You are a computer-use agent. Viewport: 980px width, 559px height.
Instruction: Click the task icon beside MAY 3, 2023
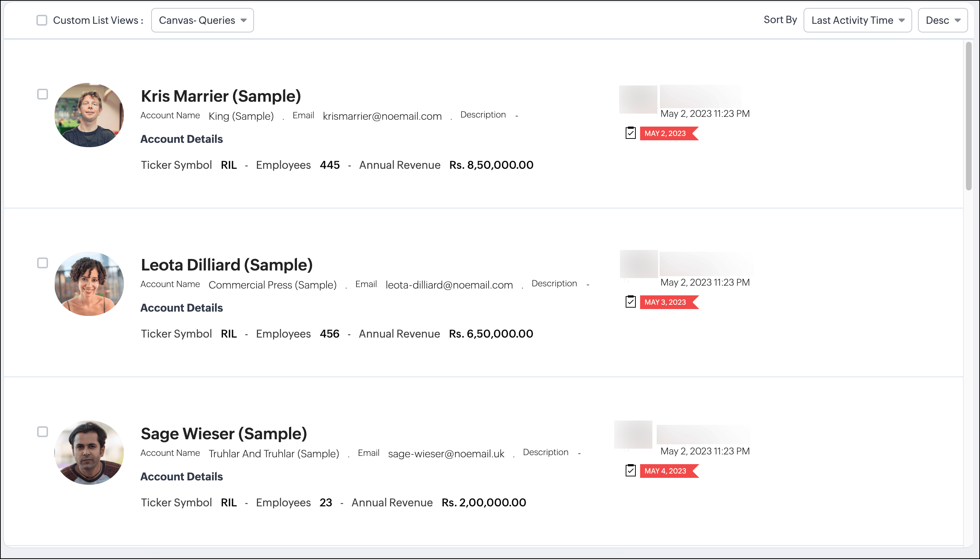point(631,302)
